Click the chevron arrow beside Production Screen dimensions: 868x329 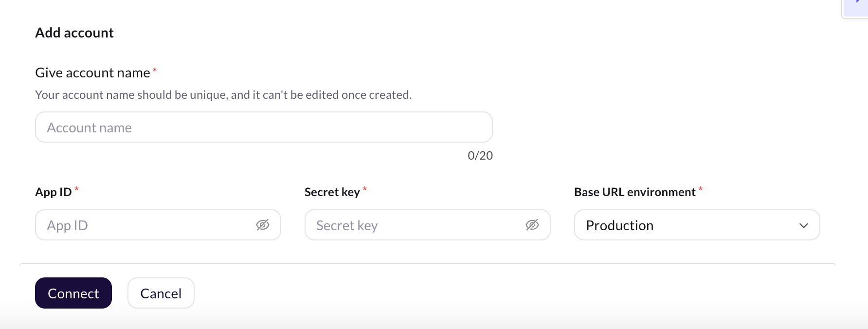pyautogui.click(x=804, y=225)
